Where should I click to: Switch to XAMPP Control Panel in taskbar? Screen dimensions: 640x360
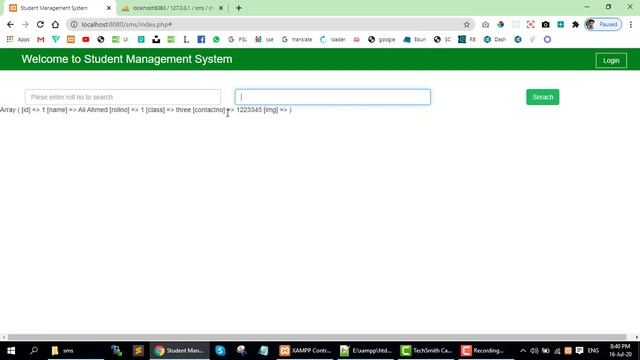click(305, 351)
